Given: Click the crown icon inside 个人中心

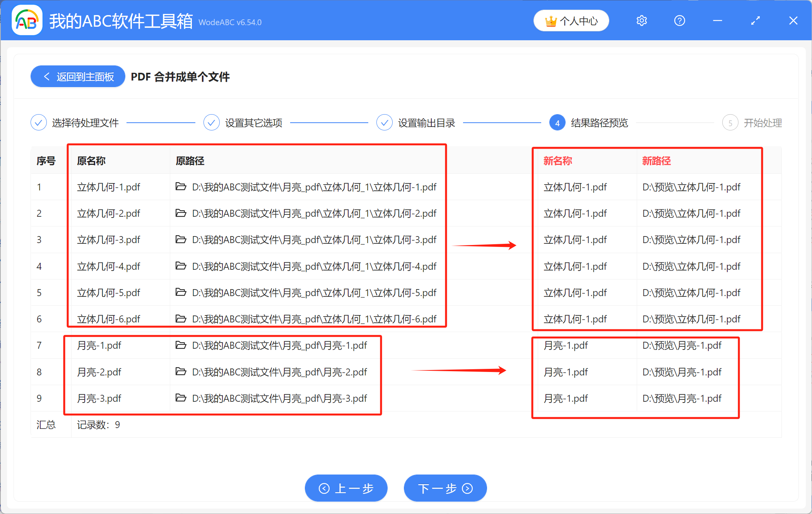Looking at the screenshot, I should pos(551,21).
